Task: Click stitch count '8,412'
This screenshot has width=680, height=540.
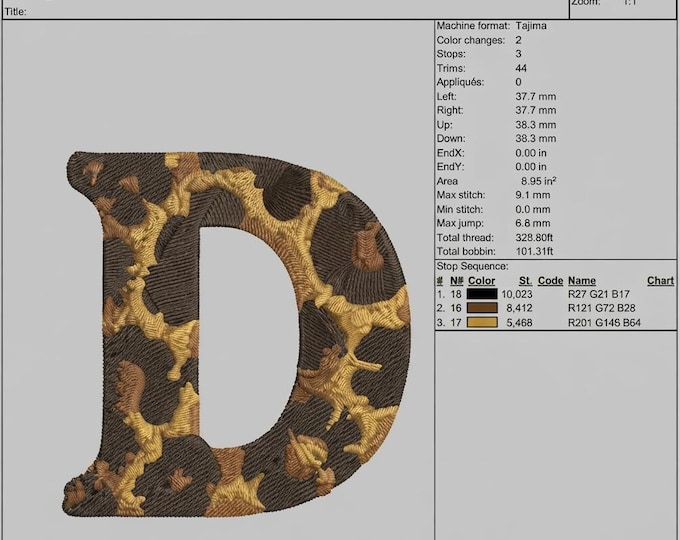Action: [x=519, y=308]
